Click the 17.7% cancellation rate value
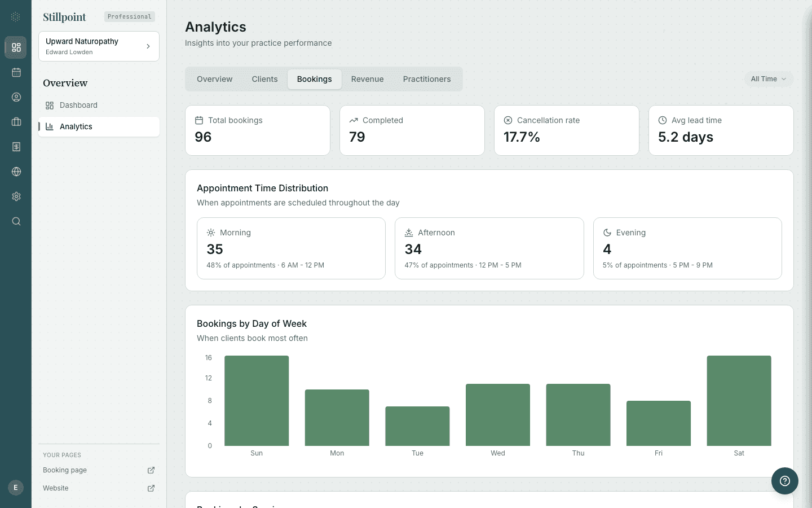The image size is (812, 508). [x=522, y=137]
